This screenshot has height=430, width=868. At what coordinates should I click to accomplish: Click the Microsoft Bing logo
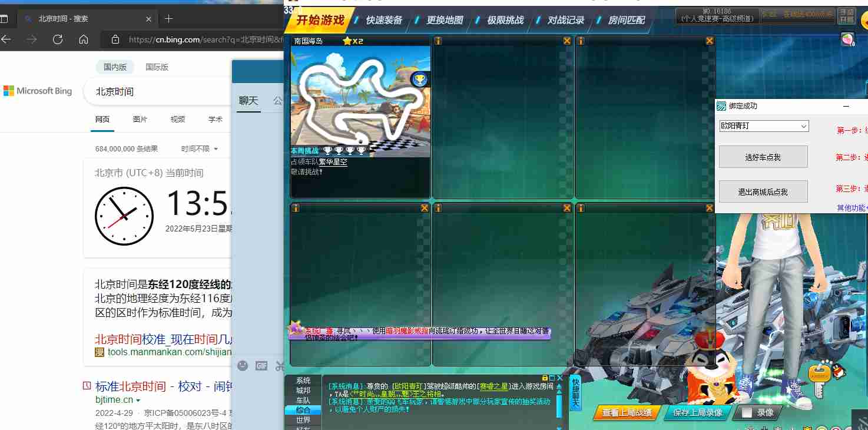coord(38,91)
